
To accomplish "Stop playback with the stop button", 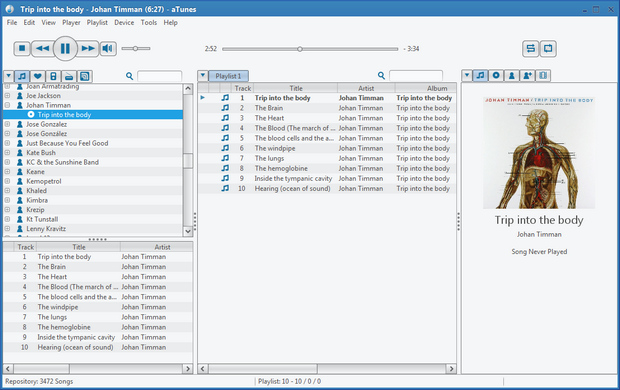I will [22, 49].
